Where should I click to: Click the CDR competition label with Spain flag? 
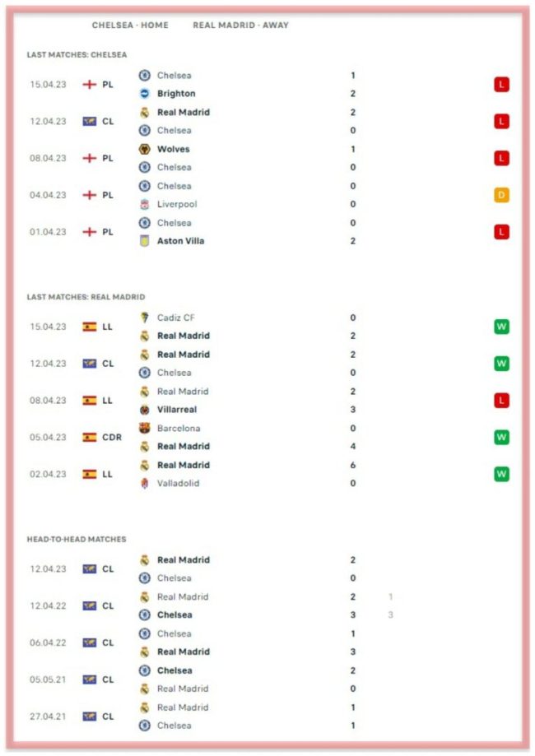[x=101, y=438]
